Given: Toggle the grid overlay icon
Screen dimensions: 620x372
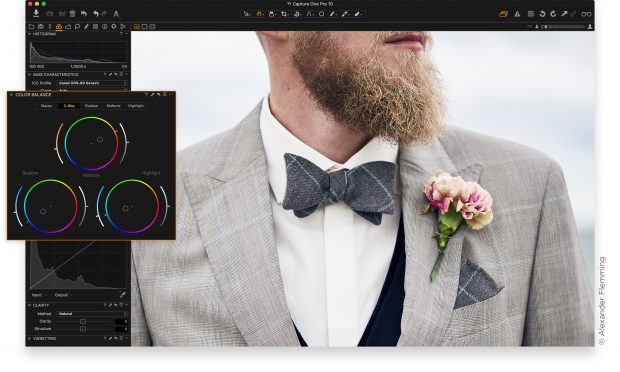Looking at the screenshot, I should (531, 14).
